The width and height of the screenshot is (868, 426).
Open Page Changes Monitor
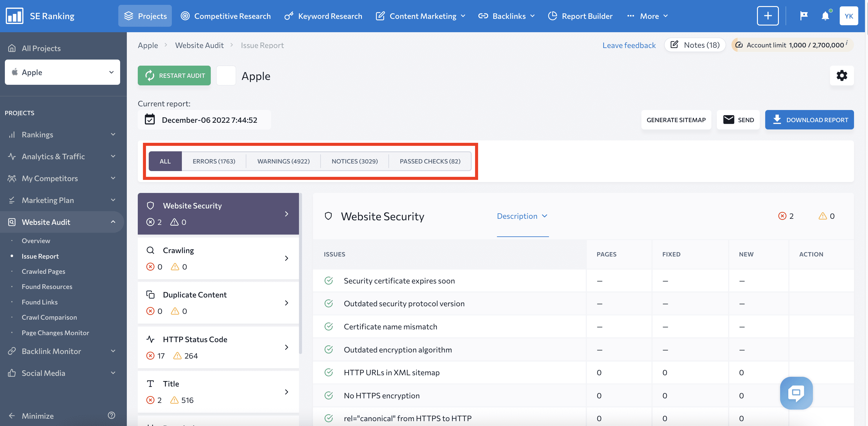point(55,333)
